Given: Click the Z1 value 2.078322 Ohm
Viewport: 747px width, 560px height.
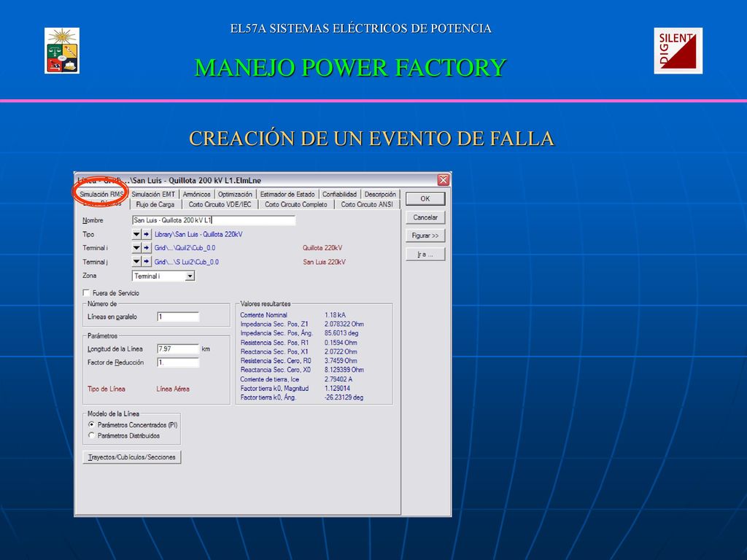Looking at the screenshot, I should [344, 324].
